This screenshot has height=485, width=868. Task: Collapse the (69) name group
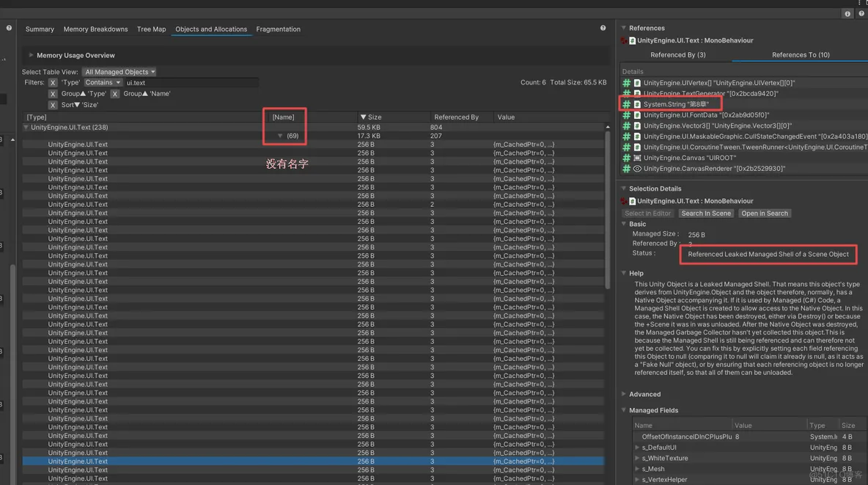(x=280, y=136)
